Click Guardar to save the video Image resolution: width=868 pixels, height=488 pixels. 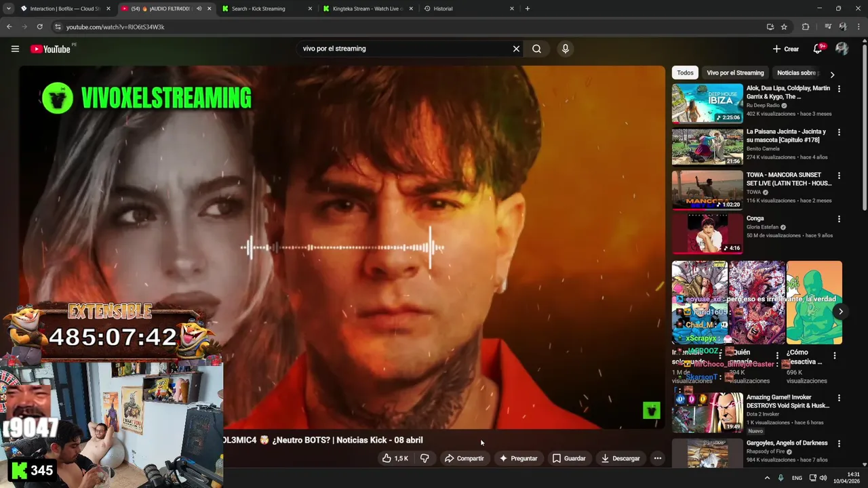pyautogui.click(x=568, y=458)
